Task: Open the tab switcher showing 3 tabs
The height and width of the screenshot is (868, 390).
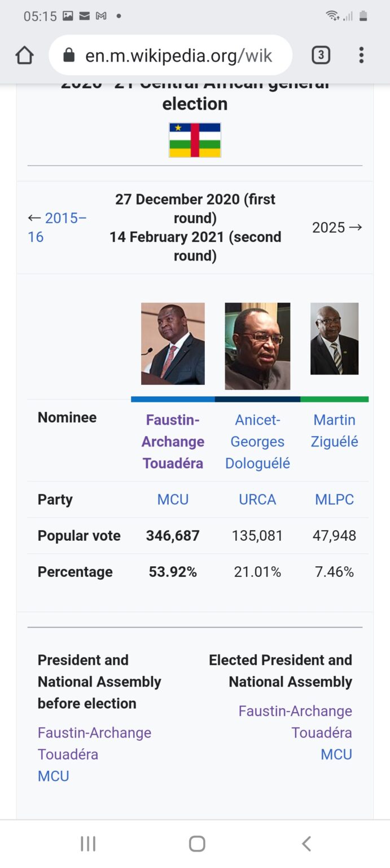Action: tap(321, 55)
